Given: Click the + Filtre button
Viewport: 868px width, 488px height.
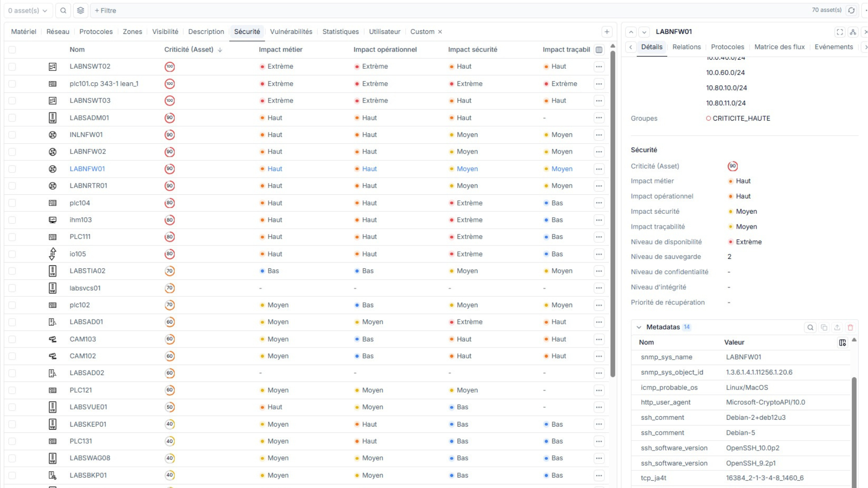Looking at the screenshot, I should (105, 10).
